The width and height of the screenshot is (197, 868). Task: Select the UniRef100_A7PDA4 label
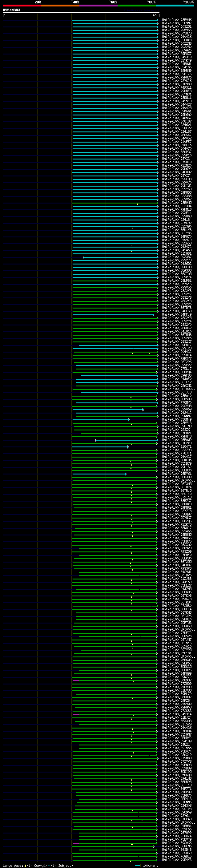[x=176, y=731]
